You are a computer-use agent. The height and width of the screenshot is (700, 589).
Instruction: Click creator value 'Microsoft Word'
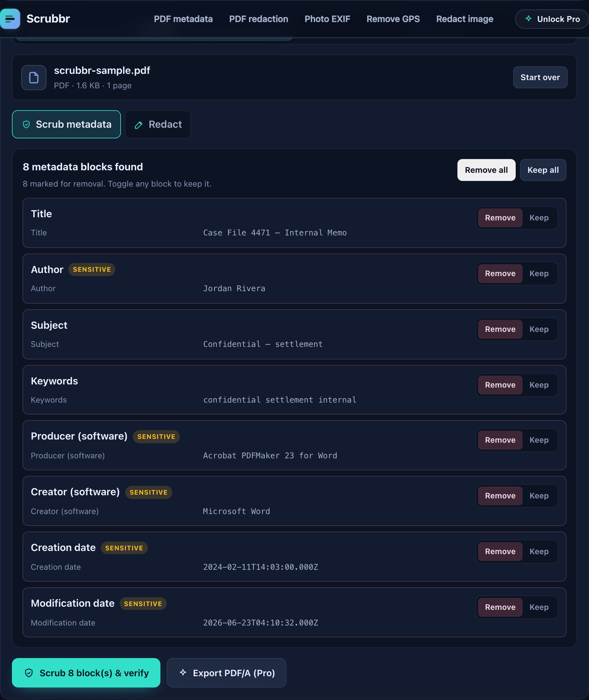click(x=237, y=512)
